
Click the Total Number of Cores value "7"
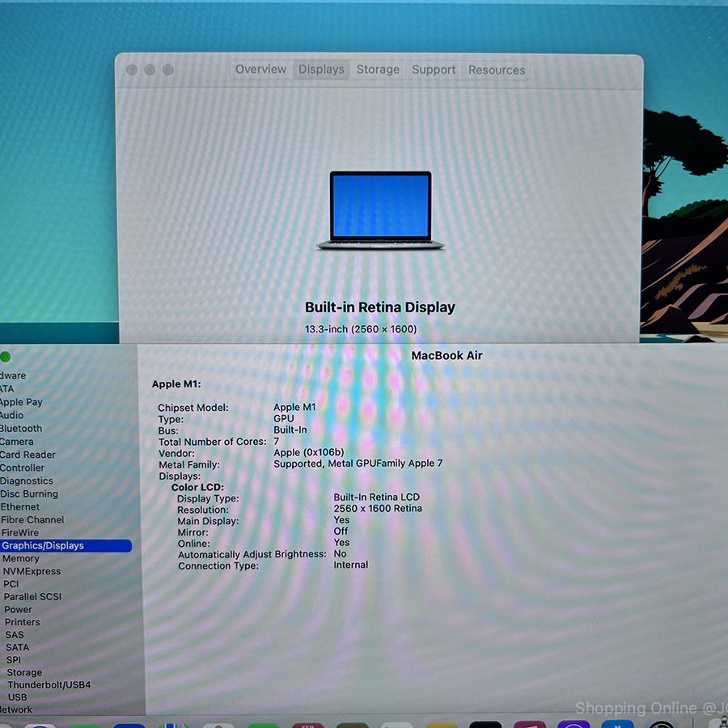pyautogui.click(x=277, y=441)
